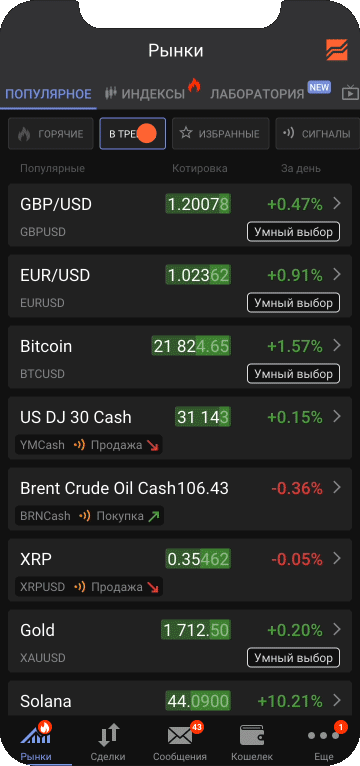Expand Bitcoin row chevron arrow

[336, 346]
